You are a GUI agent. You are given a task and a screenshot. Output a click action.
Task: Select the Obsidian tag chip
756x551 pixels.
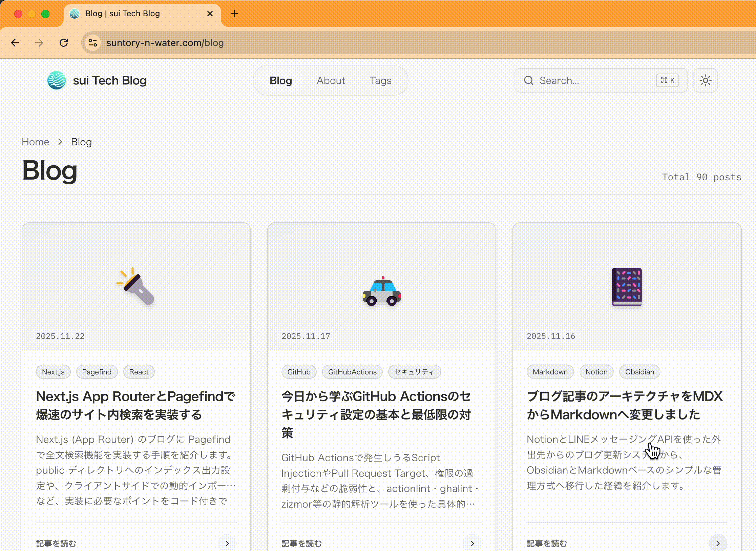(639, 372)
